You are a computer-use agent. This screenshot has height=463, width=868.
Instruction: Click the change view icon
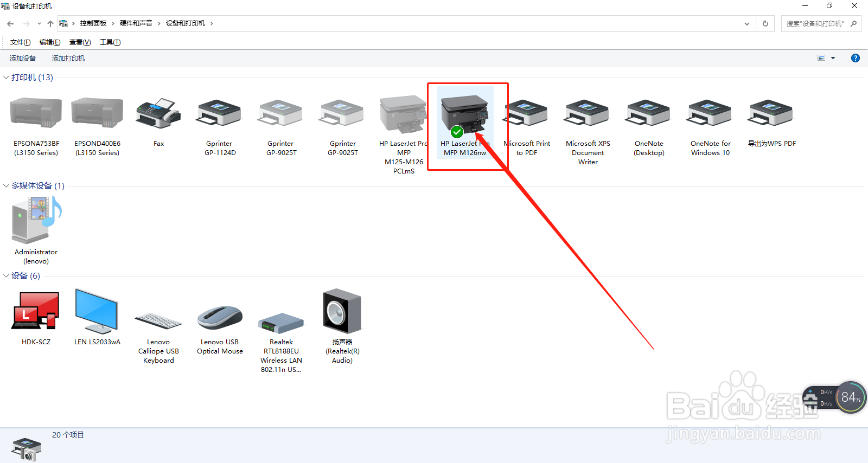pyautogui.click(x=821, y=58)
